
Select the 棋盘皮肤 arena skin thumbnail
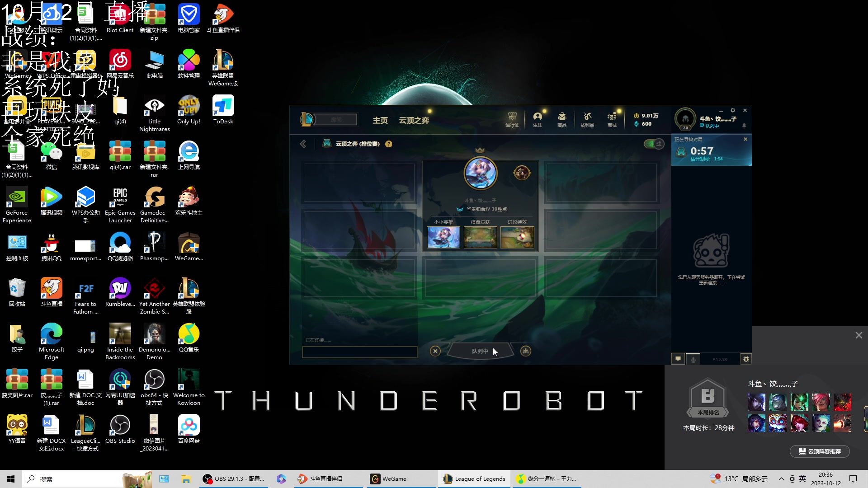click(x=481, y=237)
